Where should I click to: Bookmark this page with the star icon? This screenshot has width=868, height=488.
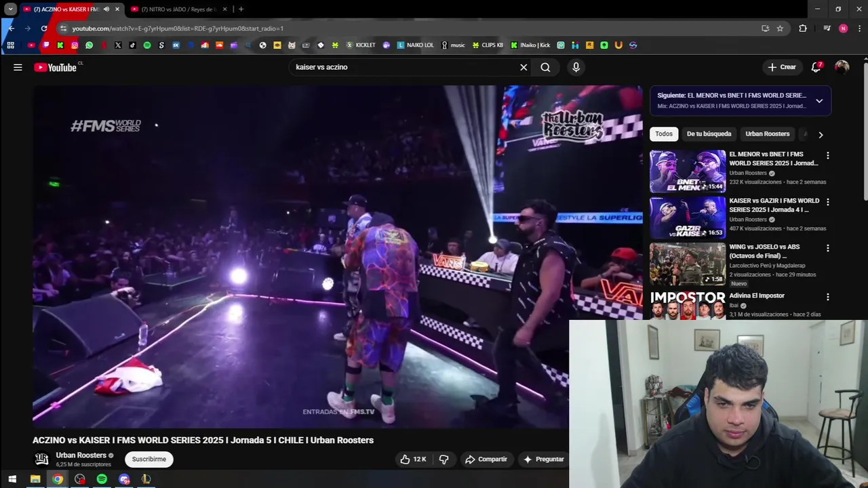tap(780, 28)
